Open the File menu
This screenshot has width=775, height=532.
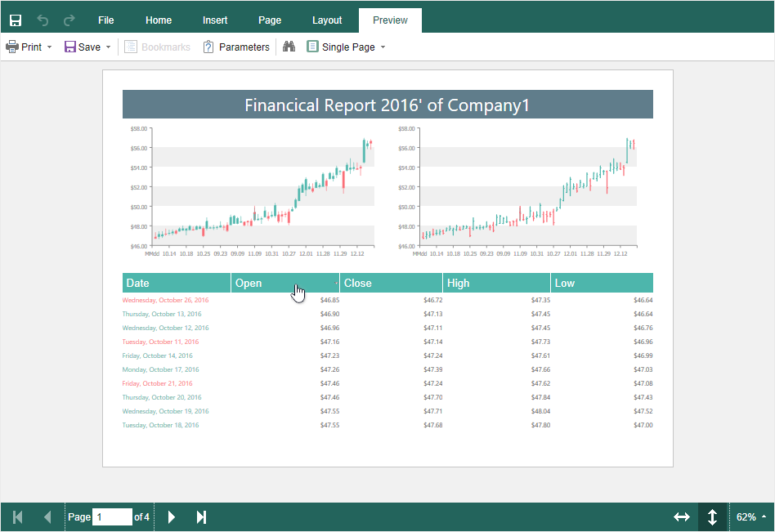pos(106,20)
